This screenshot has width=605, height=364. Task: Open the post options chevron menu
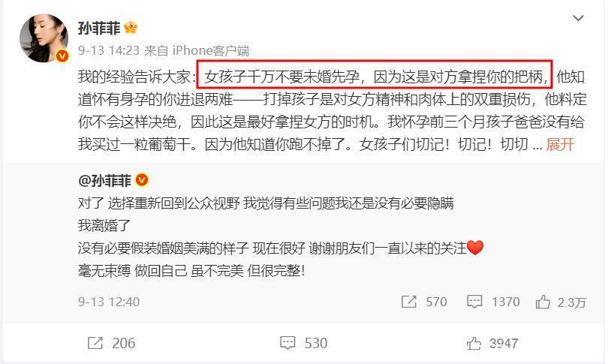[x=578, y=18]
